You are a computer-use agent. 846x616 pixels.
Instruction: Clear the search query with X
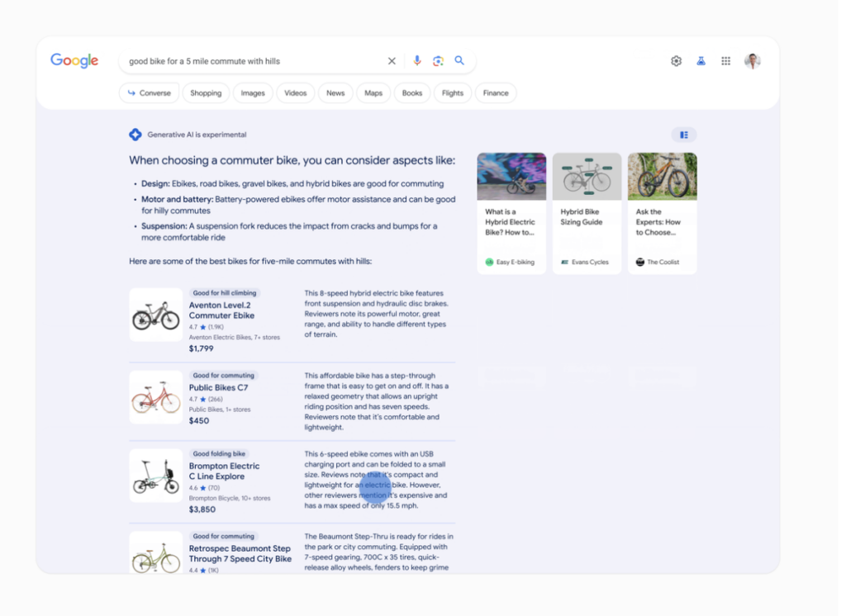(392, 61)
